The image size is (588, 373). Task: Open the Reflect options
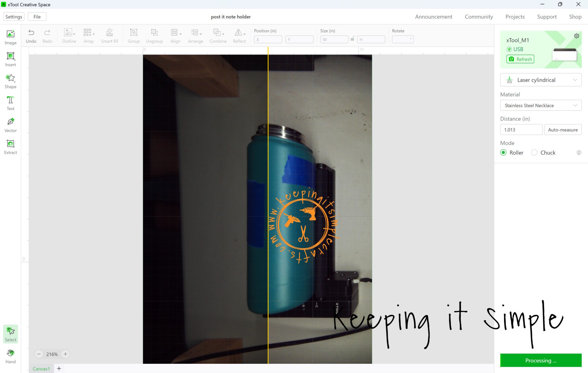pos(239,36)
